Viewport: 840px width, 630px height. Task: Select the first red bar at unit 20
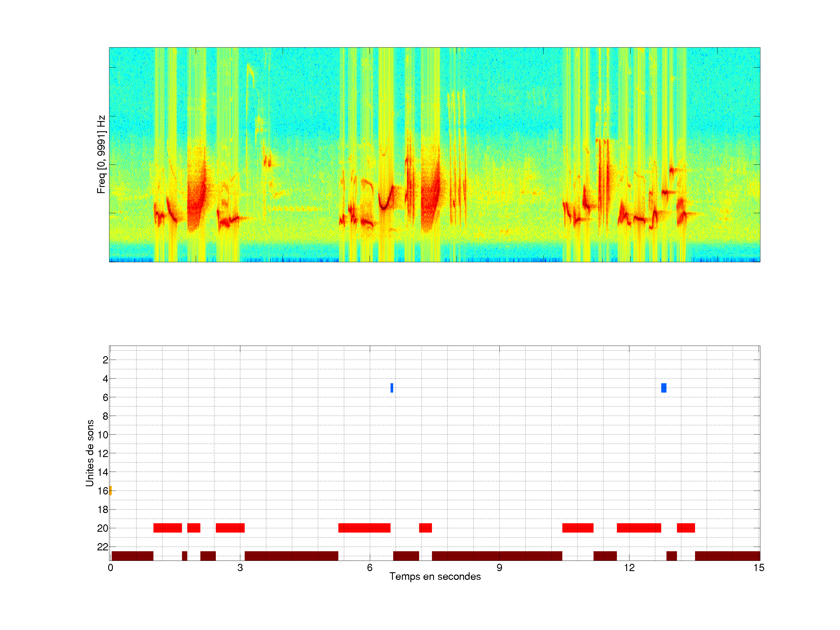[x=167, y=528]
